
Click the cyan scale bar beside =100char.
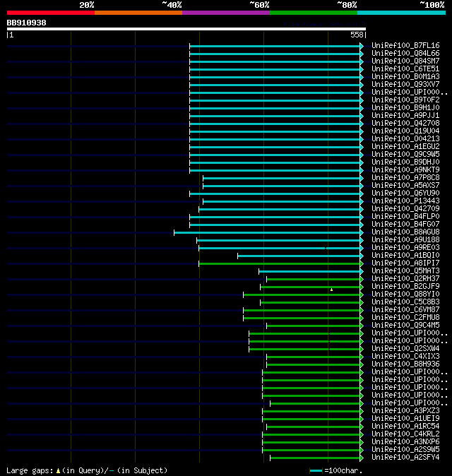pyautogui.click(x=316, y=471)
